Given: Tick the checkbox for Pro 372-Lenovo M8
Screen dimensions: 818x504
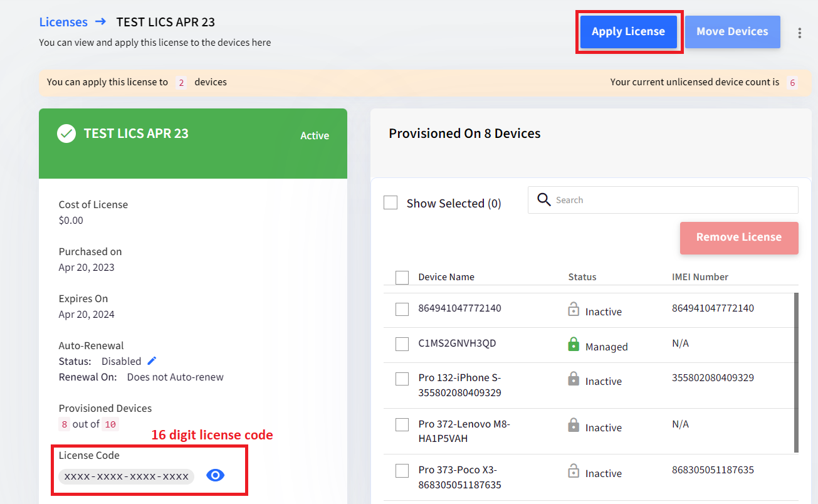Looking at the screenshot, I should coord(402,425).
